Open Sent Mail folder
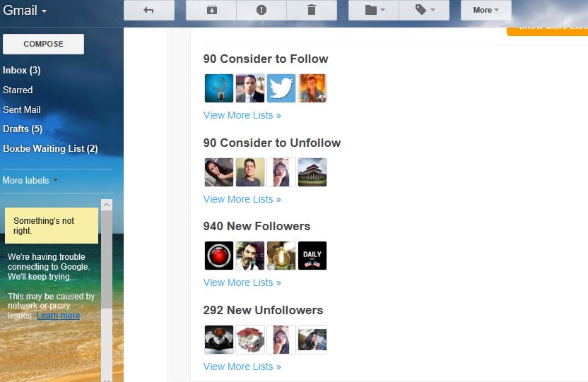 tap(22, 110)
